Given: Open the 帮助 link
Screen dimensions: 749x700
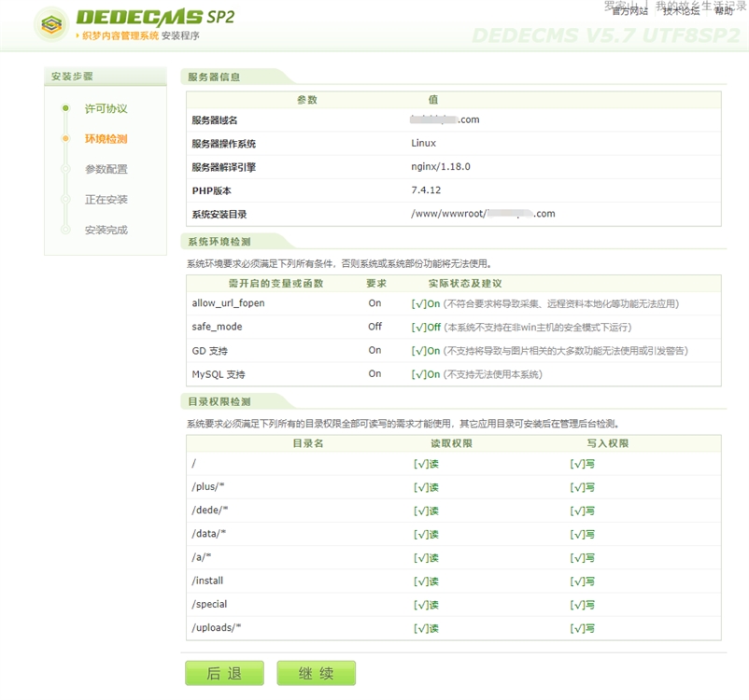Looking at the screenshot, I should 723,11.
